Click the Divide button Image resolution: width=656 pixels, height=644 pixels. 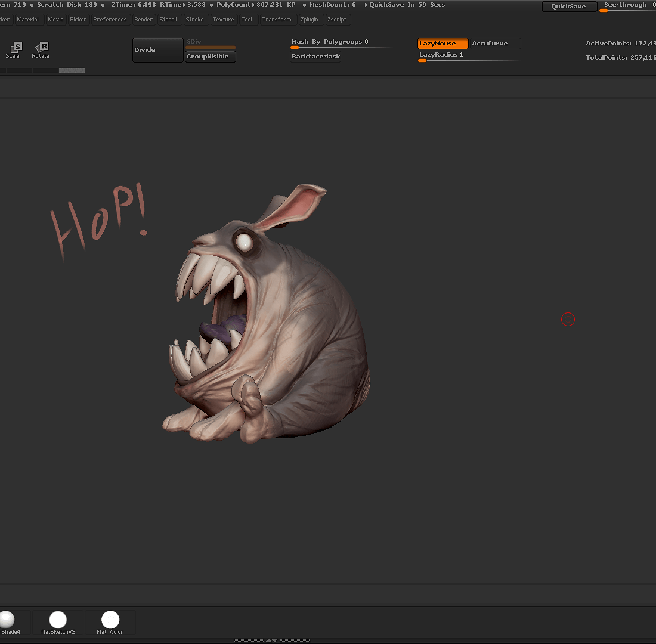(x=157, y=50)
